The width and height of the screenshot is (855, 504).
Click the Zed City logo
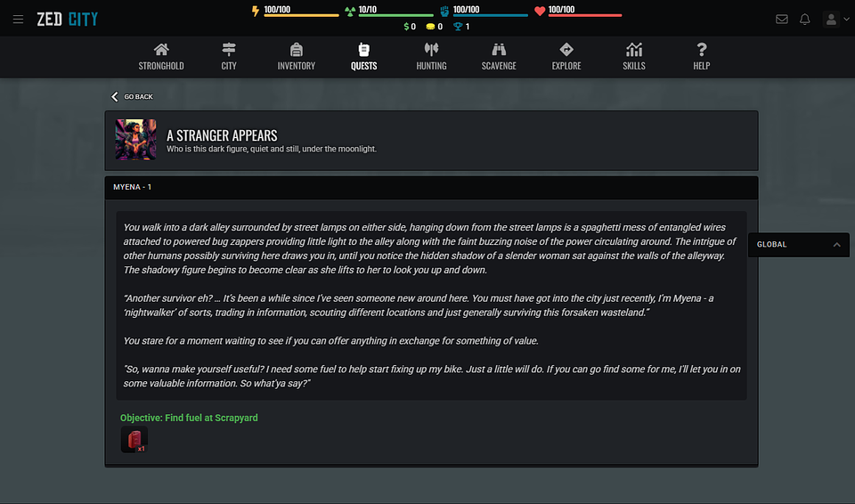(x=68, y=19)
